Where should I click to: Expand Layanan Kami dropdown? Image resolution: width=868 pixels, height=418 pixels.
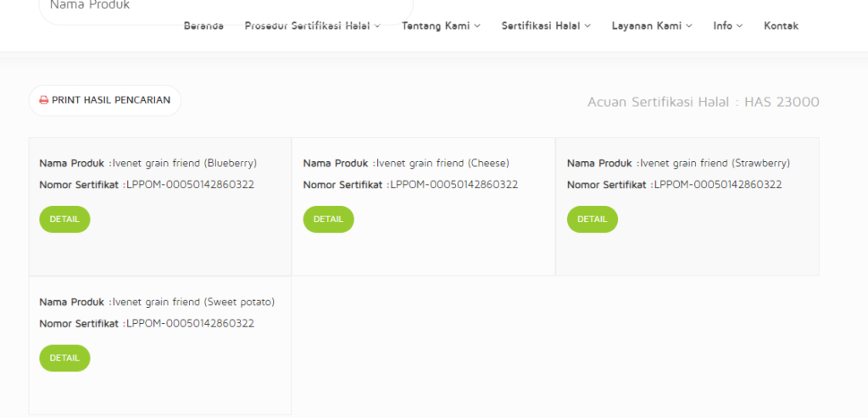click(x=652, y=25)
